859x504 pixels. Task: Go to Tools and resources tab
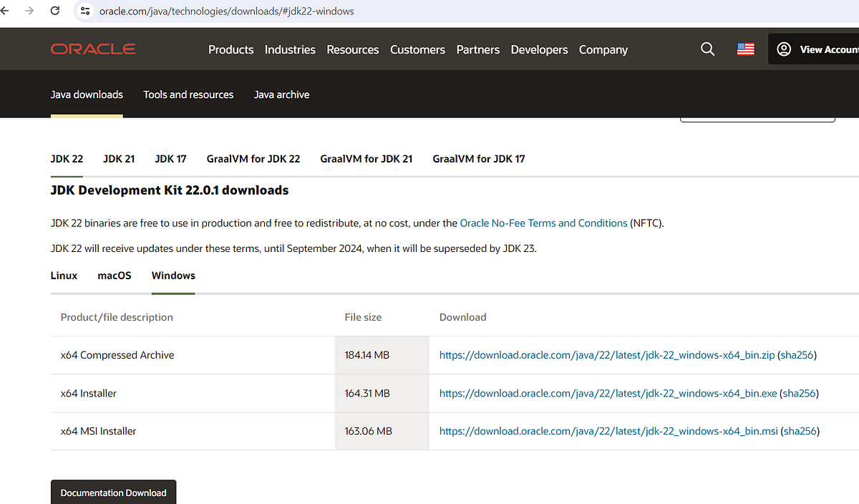tap(188, 94)
